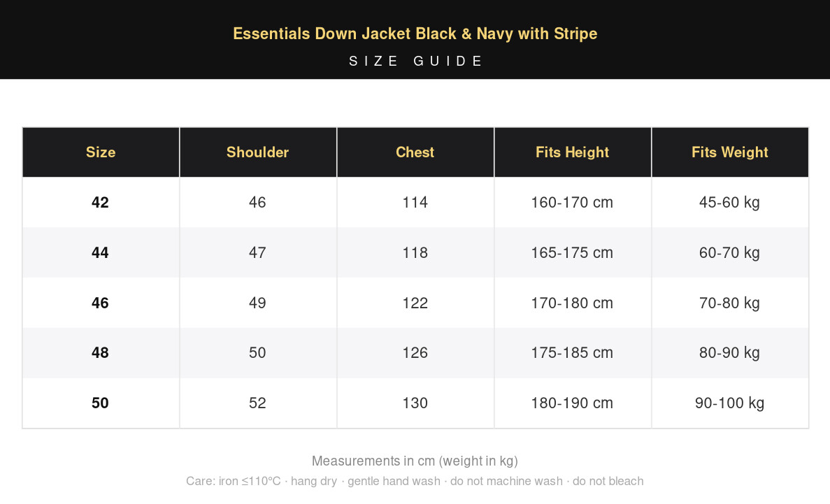The height and width of the screenshot is (504, 830).
Task: Click size 48 in the Size column
Action: [x=101, y=352]
